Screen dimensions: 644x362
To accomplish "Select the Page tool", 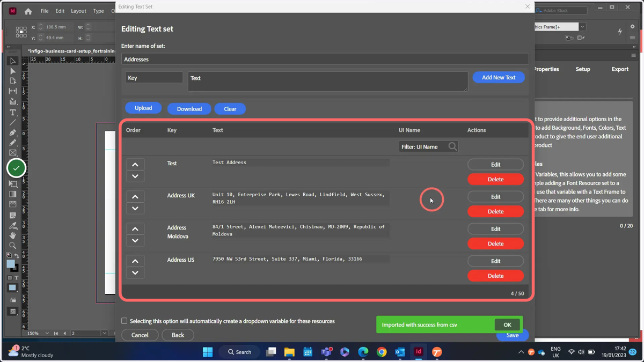I will (x=13, y=81).
